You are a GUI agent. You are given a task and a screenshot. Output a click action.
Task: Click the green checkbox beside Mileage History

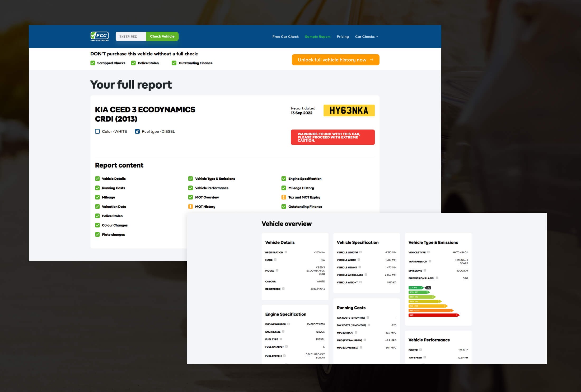[x=284, y=188]
